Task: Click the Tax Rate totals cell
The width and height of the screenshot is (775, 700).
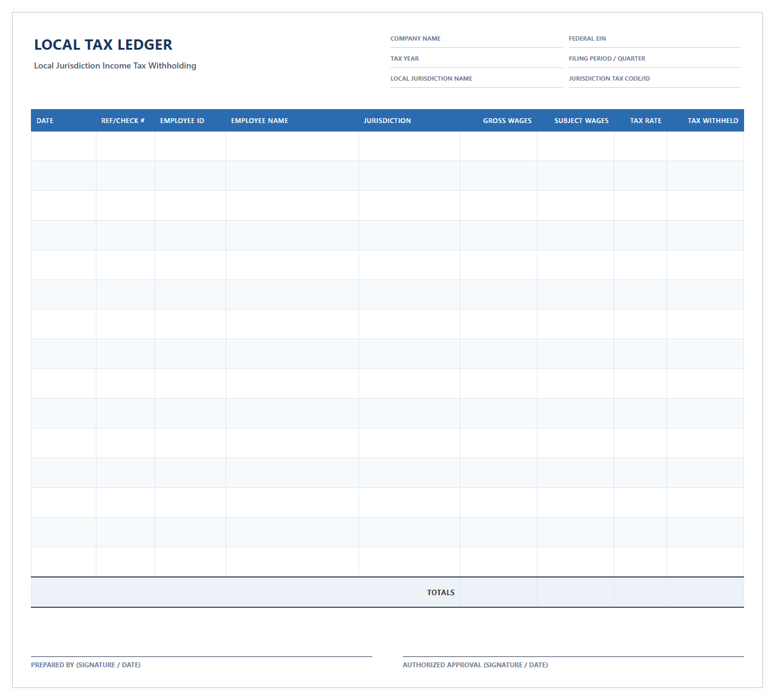Action: 640,593
